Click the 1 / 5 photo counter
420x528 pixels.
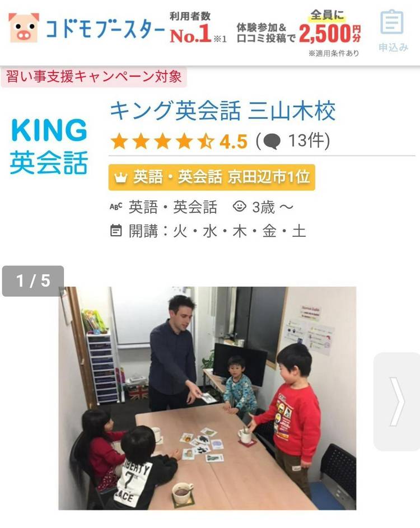[33, 281]
